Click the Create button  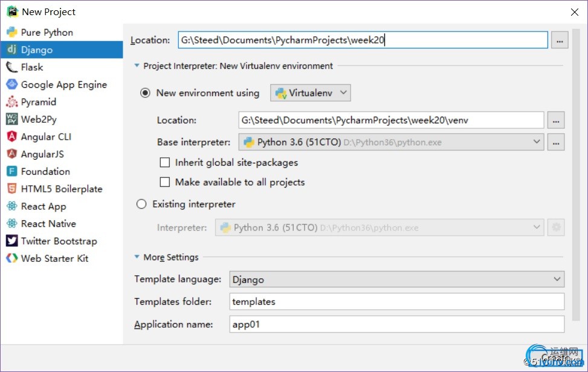[557, 357]
